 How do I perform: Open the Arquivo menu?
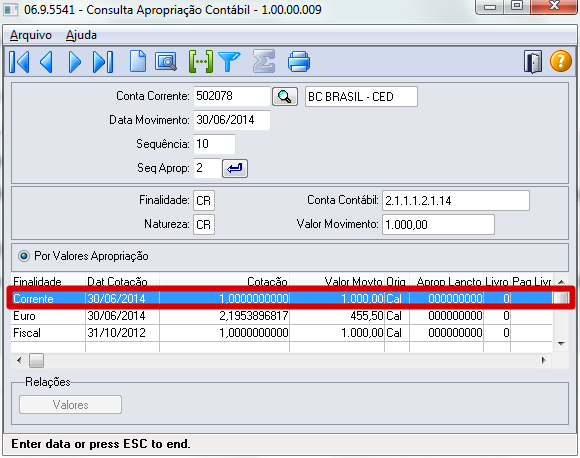click(x=31, y=35)
